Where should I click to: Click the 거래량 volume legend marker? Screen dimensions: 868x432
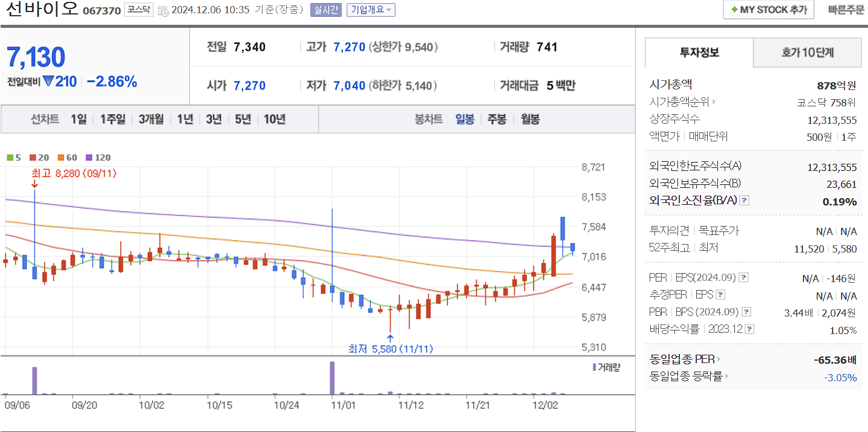[606, 367]
